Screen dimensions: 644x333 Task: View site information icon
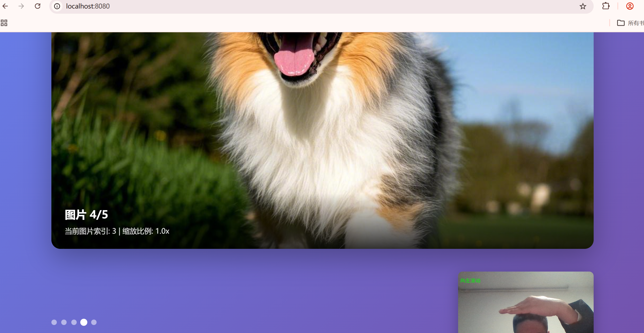(57, 6)
